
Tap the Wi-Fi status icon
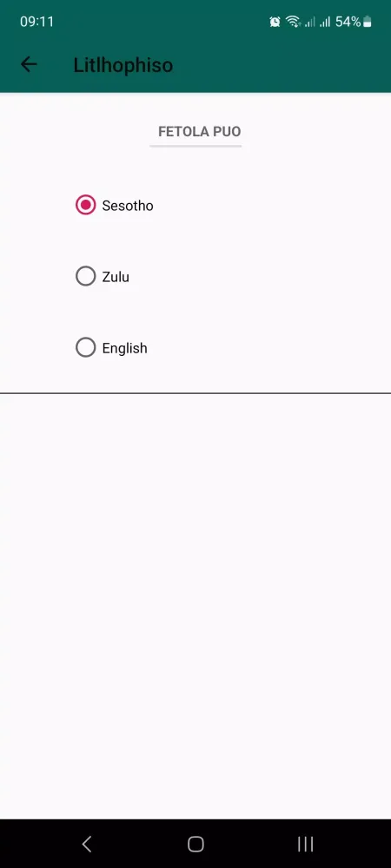point(293,22)
